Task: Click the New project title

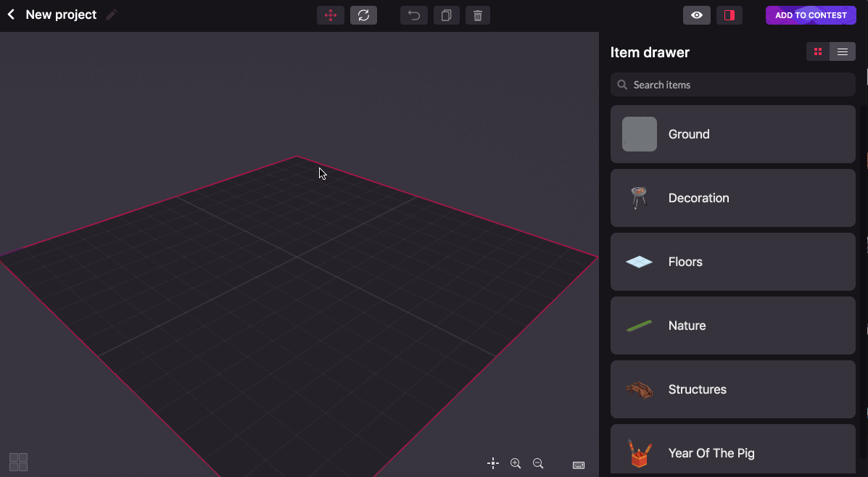Action: click(x=62, y=15)
